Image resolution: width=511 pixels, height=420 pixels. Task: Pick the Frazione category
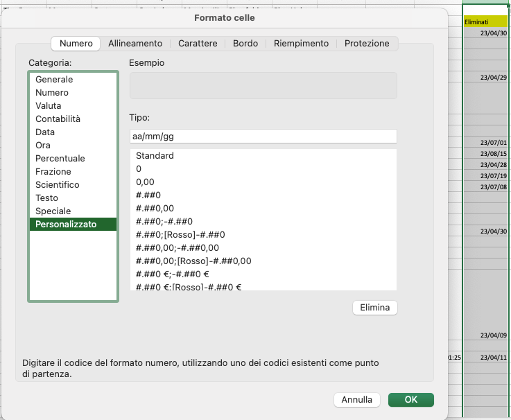(73, 171)
